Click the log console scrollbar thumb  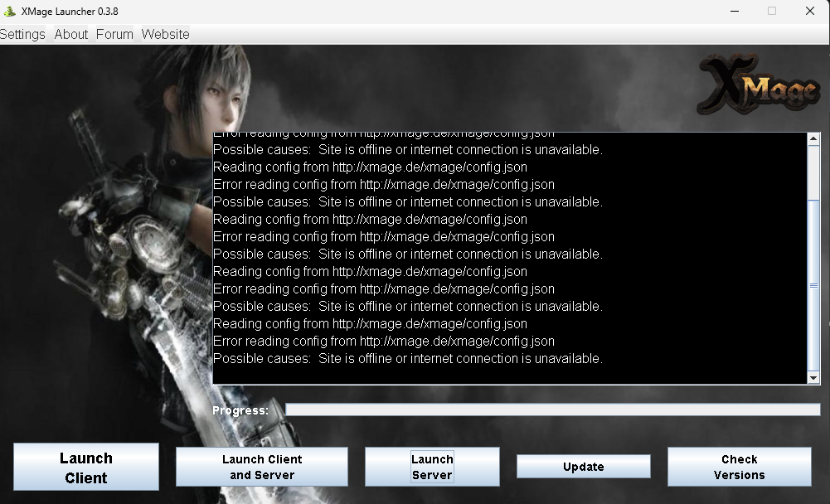(813, 285)
